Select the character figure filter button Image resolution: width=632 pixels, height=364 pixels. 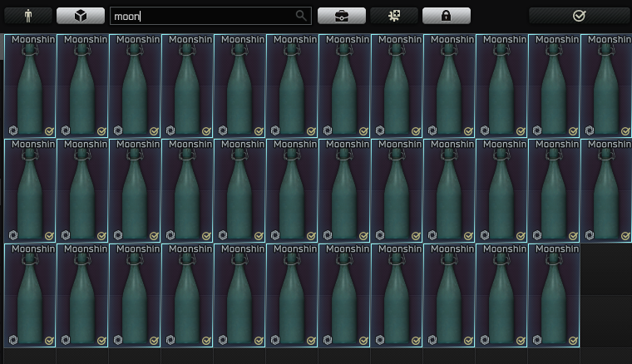(x=28, y=16)
